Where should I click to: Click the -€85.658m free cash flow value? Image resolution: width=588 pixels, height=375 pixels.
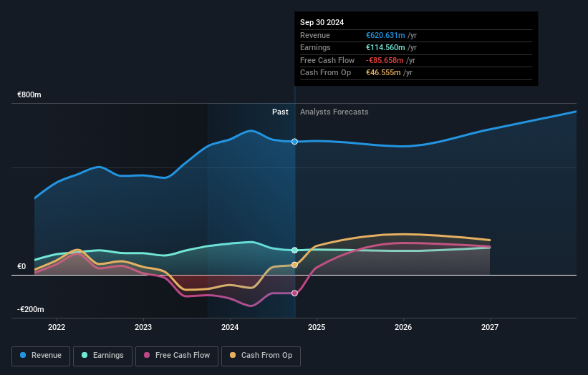(x=385, y=60)
